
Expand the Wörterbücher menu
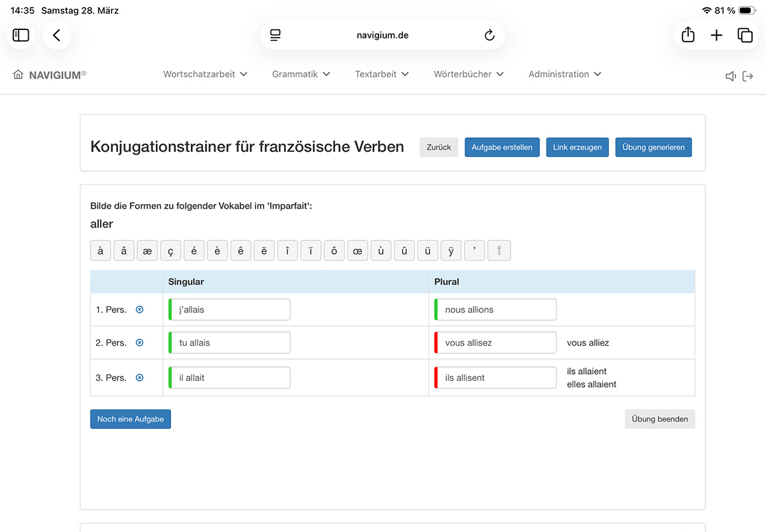tap(469, 74)
